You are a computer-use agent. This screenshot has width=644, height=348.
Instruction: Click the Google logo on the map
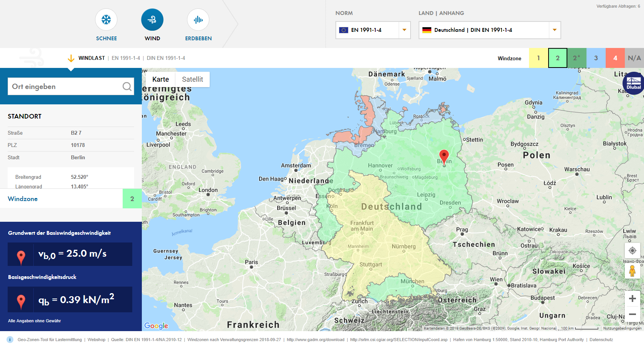[x=156, y=326]
